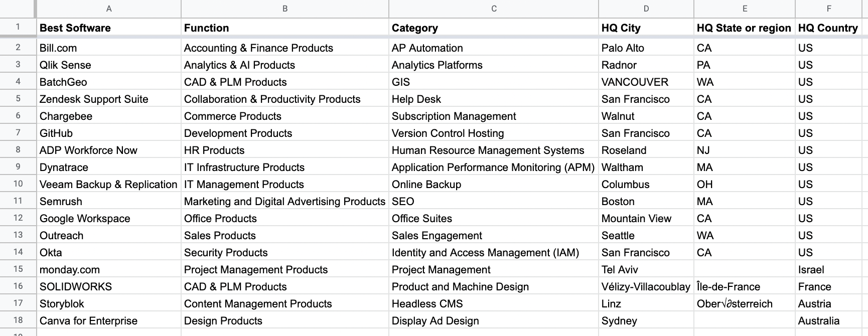Select the Okta cell
Screen dimensions: 868x336
109,252
